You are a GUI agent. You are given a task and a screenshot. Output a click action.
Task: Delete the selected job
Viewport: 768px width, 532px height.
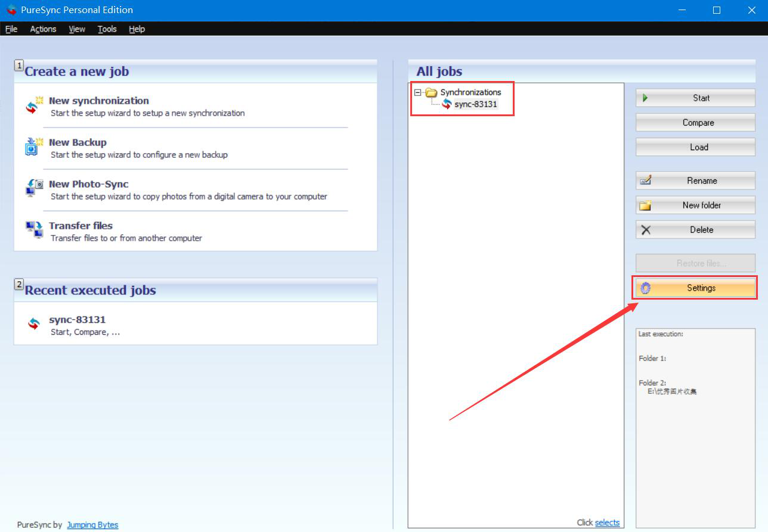click(x=695, y=229)
